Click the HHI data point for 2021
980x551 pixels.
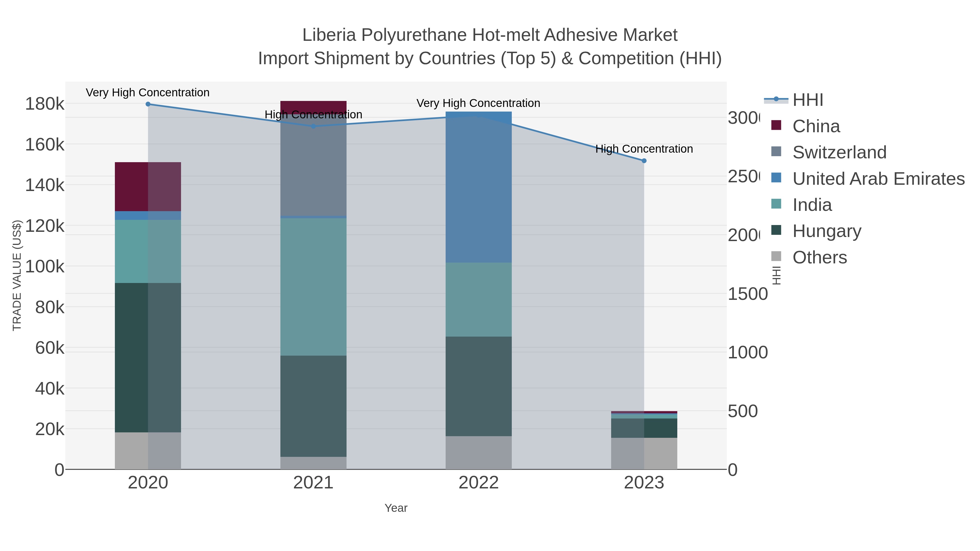pos(314,126)
